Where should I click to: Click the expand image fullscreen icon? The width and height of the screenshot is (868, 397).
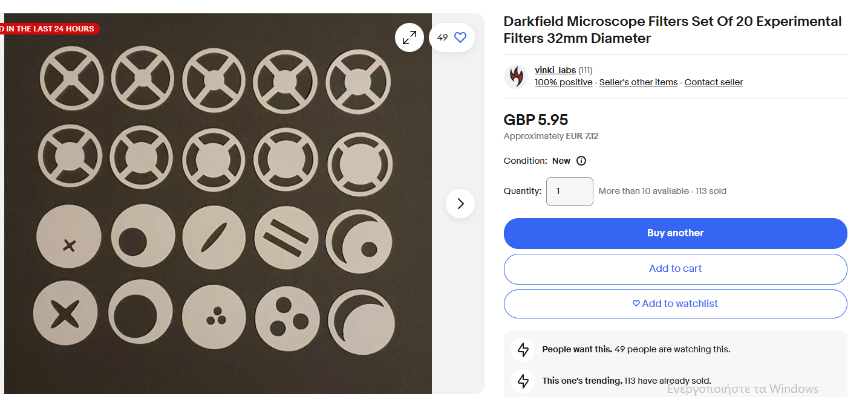click(410, 37)
